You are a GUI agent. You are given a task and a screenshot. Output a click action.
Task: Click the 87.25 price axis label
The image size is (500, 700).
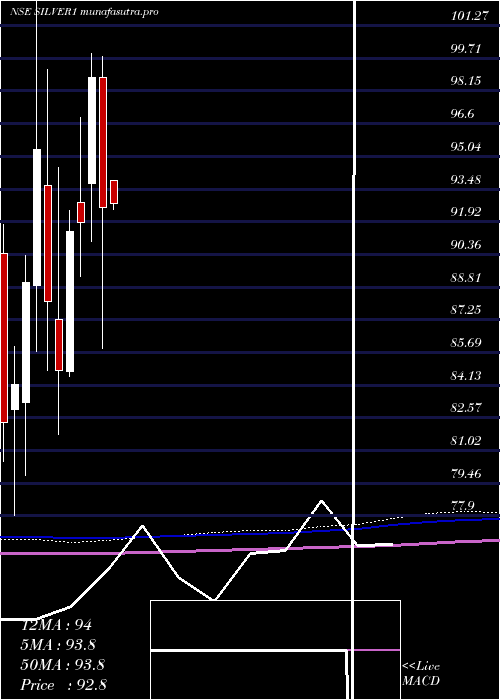466,310
